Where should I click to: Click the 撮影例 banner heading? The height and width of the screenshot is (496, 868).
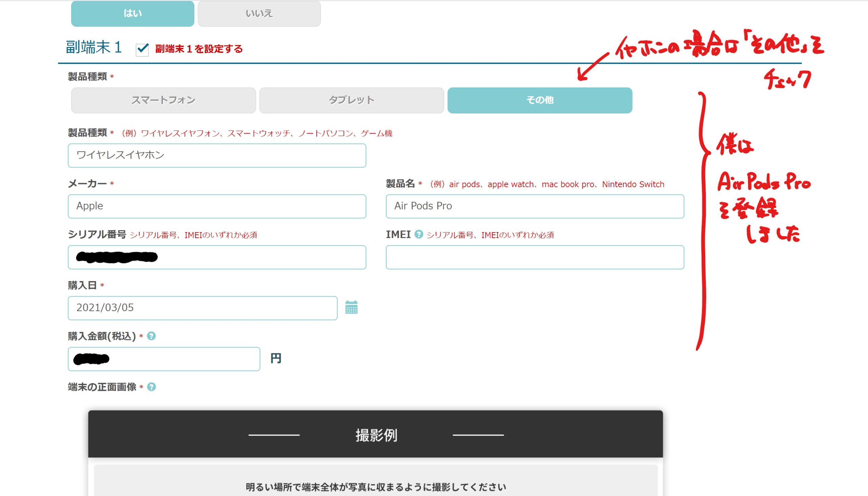point(376,435)
